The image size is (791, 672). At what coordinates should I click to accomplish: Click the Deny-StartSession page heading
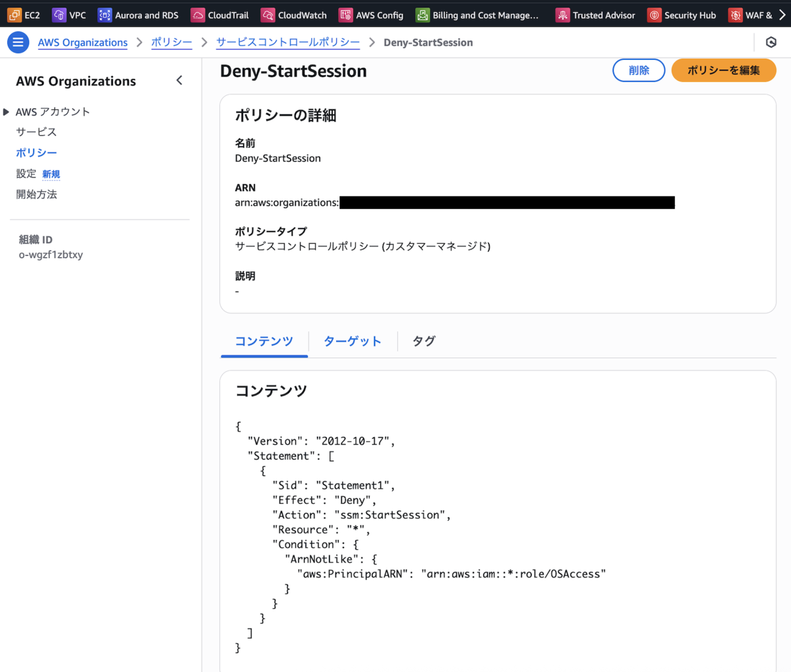[293, 71]
